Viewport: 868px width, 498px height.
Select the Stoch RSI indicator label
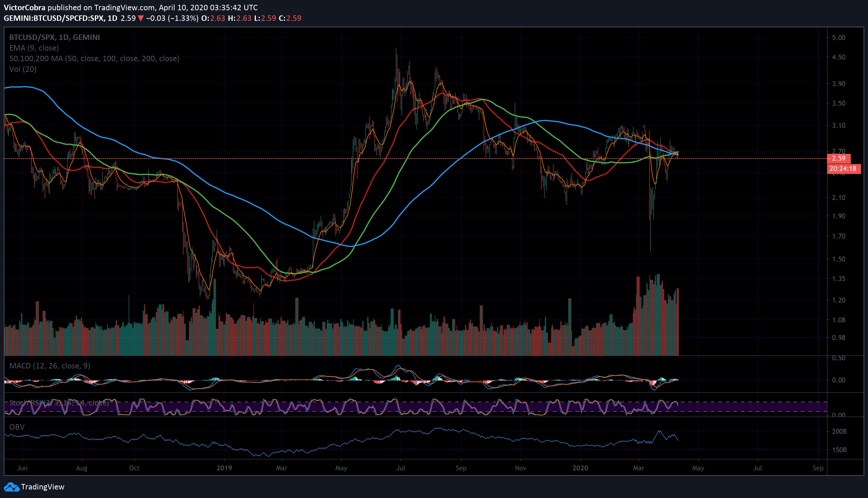[59, 403]
